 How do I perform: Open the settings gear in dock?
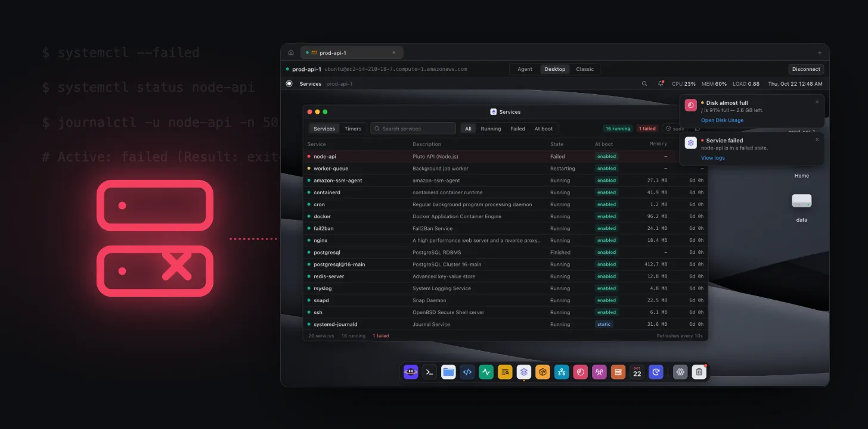pyautogui.click(x=680, y=372)
